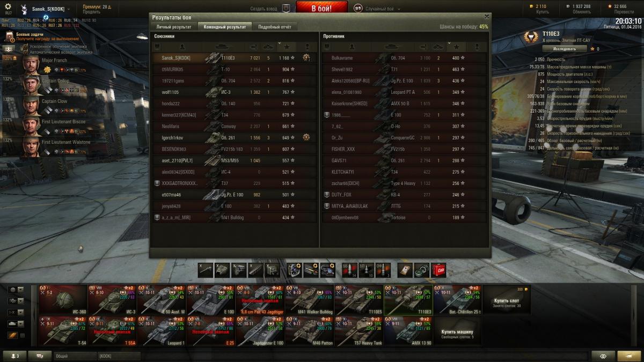
Task: Select enemy row Or_Zu
Action: point(405,137)
